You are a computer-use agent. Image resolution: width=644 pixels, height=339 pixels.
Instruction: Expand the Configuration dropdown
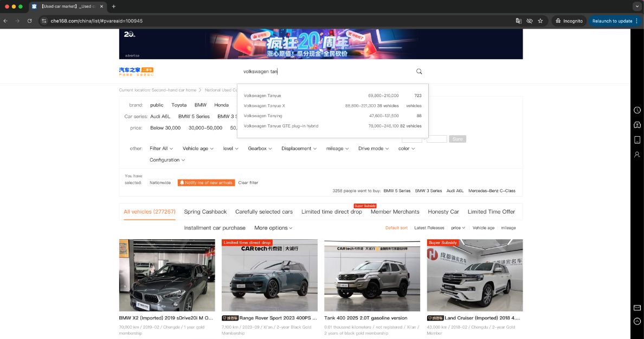click(x=167, y=160)
